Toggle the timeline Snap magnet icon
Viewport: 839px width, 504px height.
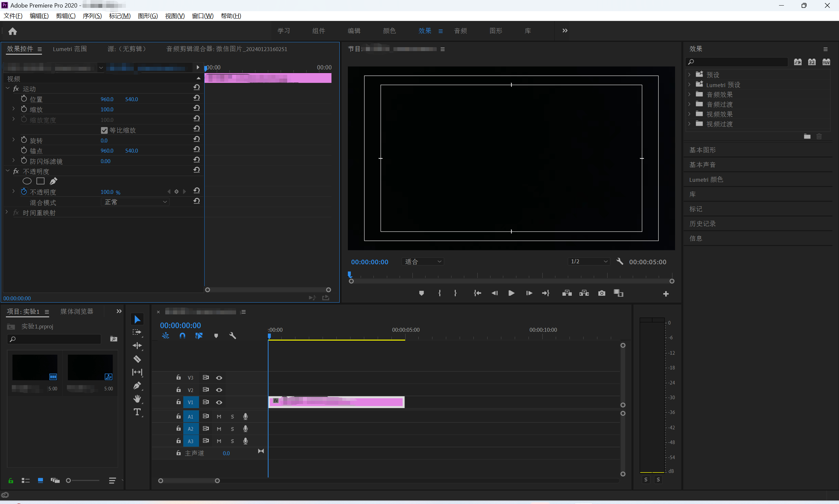point(182,336)
